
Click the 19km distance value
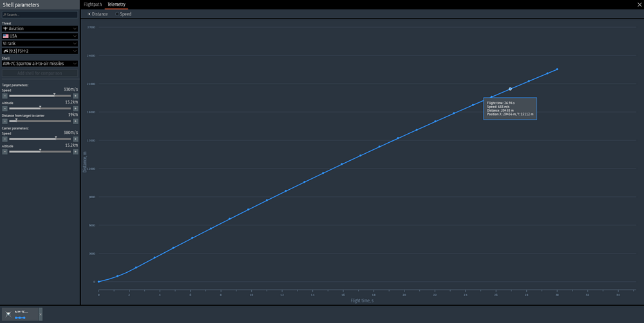point(73,115)
